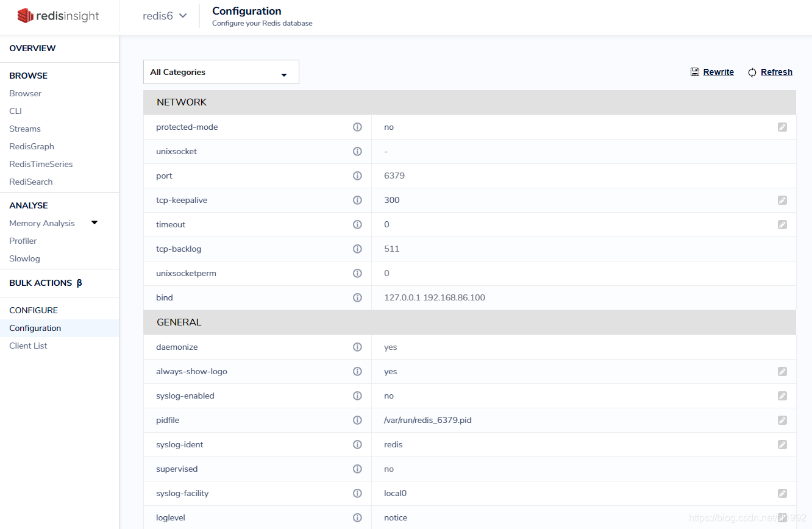This screenshot has height=529, width=812.
Task: Edit the syslog-facility value
Action: [x=782, y=493]
